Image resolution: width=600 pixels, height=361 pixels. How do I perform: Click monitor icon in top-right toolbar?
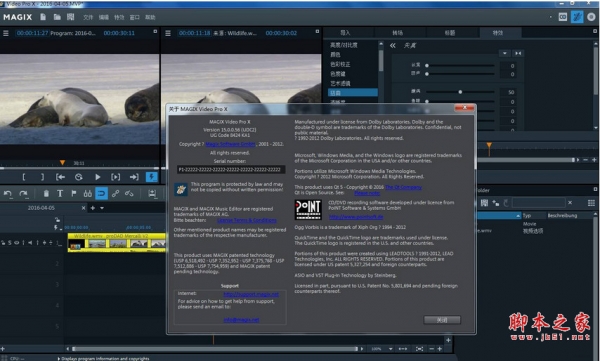tap(563, 17)
